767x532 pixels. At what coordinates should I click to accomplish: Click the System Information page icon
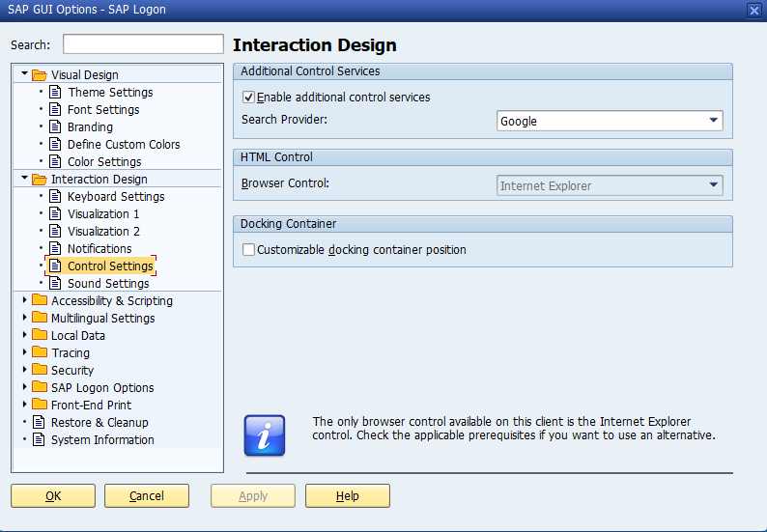pos(39,439)
